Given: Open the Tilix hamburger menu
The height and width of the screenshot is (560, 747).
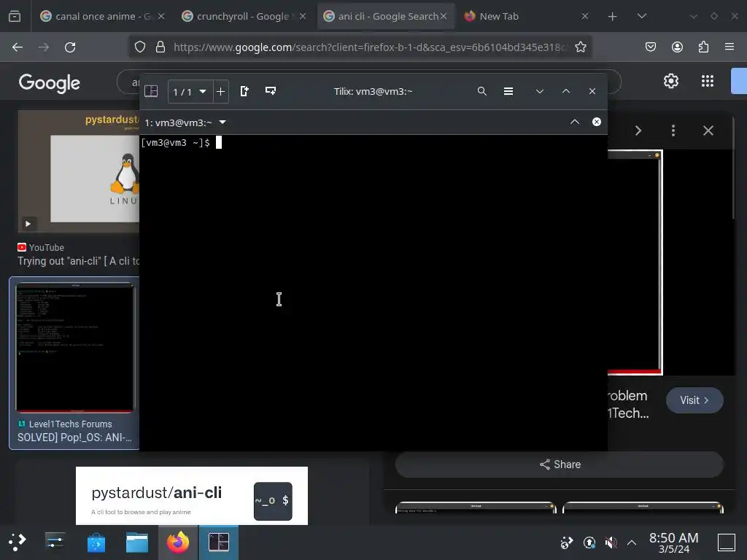Looking at the screenshot, I should (508, 91).
